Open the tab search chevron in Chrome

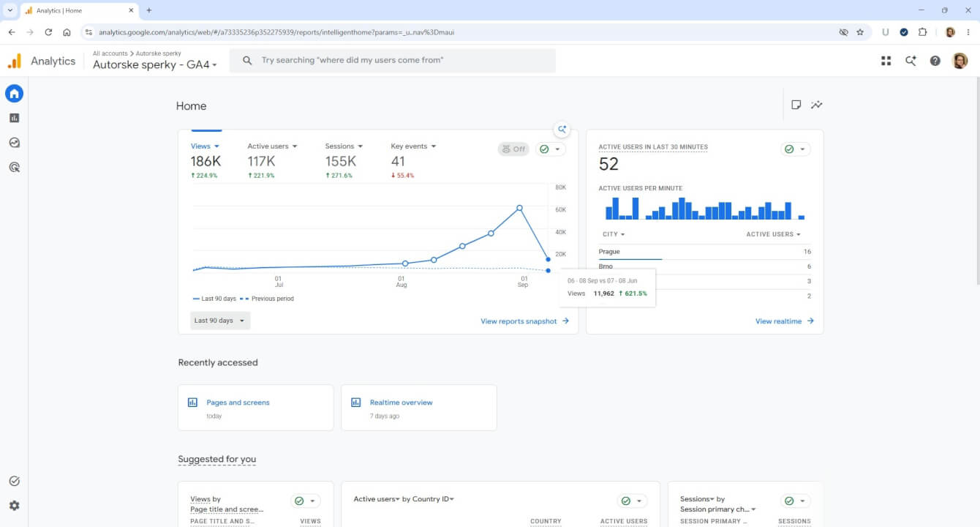10,10
